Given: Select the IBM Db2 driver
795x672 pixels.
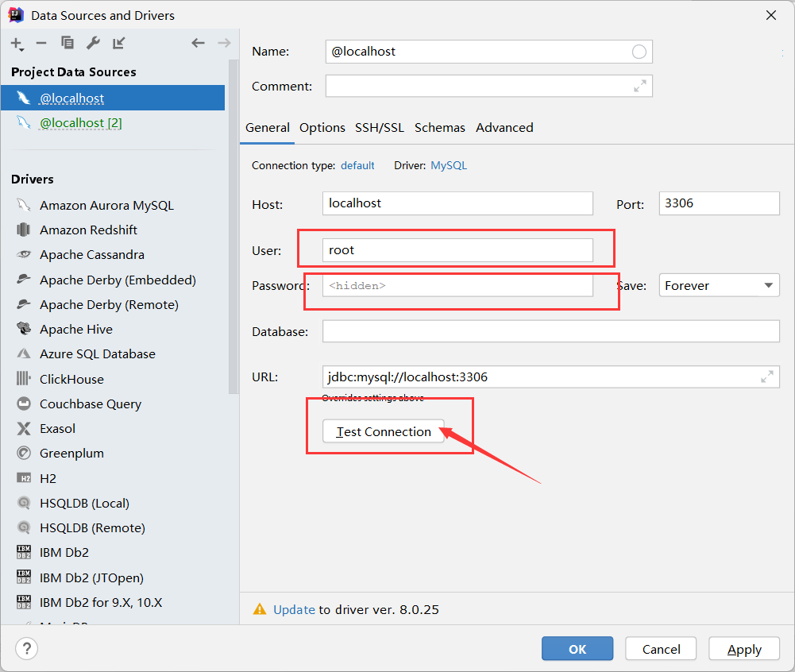Looking at the screenshot, I should click(x=64, y=553).
